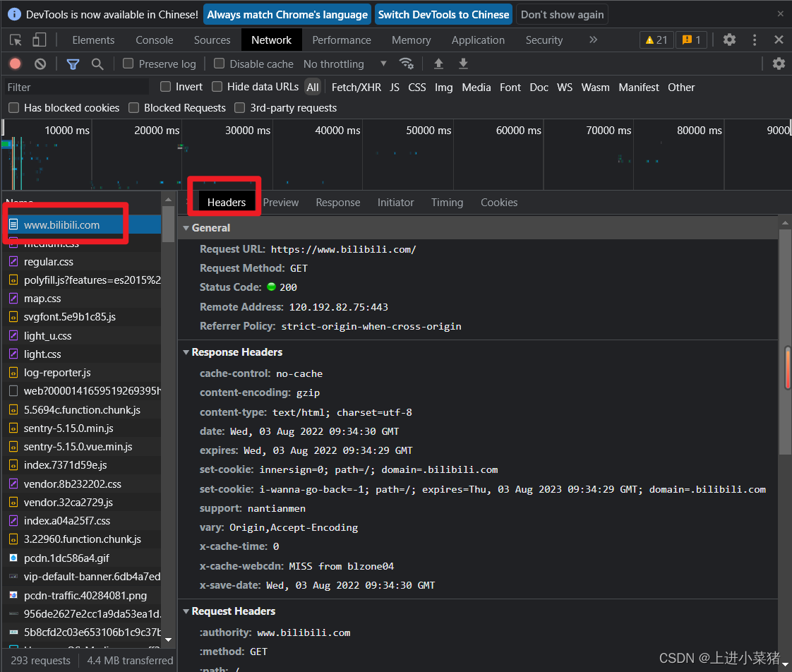Image resolution: width=792 pixels, height=672 pixels.
Task: Open the Performance panel
Action: point(342,40)
